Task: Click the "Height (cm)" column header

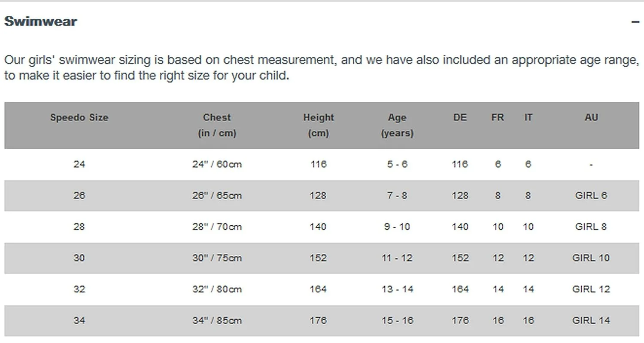Action: [x=318, y=125]
